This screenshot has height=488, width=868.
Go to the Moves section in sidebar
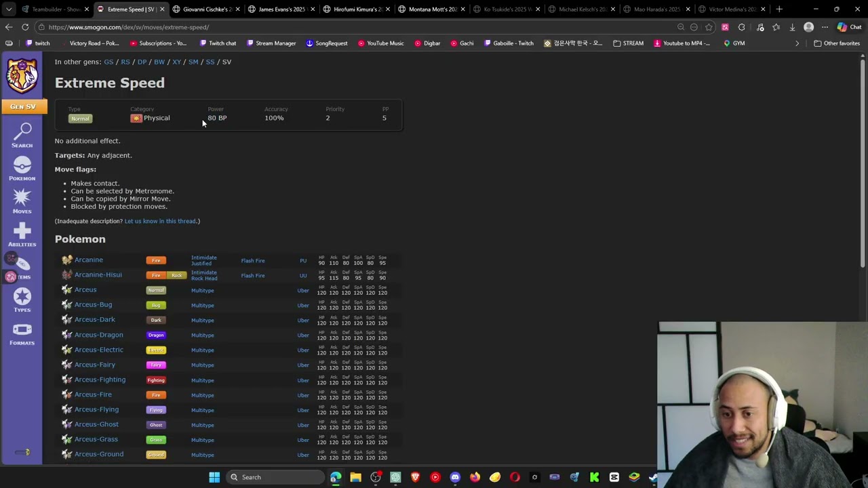point(22,201)
